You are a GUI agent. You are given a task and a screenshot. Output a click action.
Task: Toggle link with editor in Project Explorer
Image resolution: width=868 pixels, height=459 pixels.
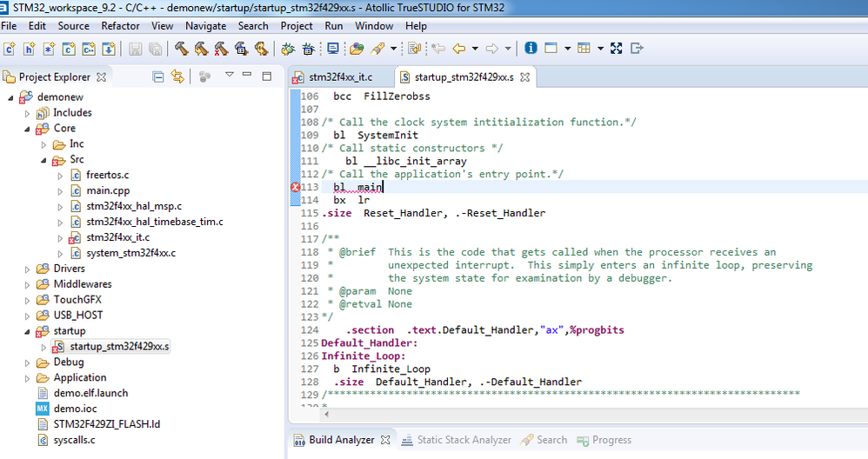[x=177, y=76]
